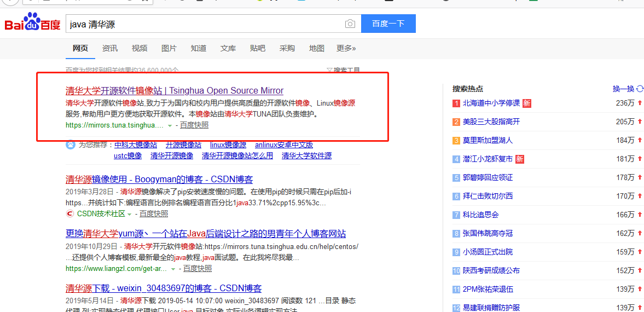Viewport: 644px width, 312px height.
Task: Open hot topic 莫里斯加盟湖人
Action: coord(488,140)
